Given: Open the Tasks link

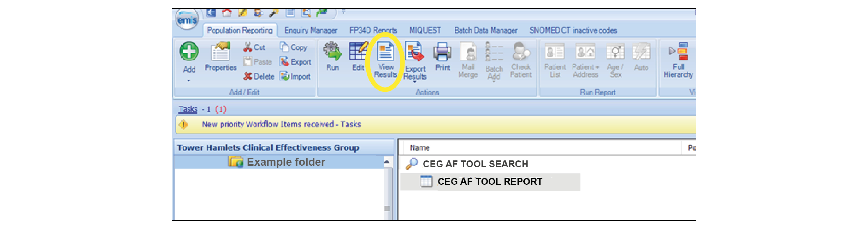Looking at the screenshot, I should click(188, 109).
